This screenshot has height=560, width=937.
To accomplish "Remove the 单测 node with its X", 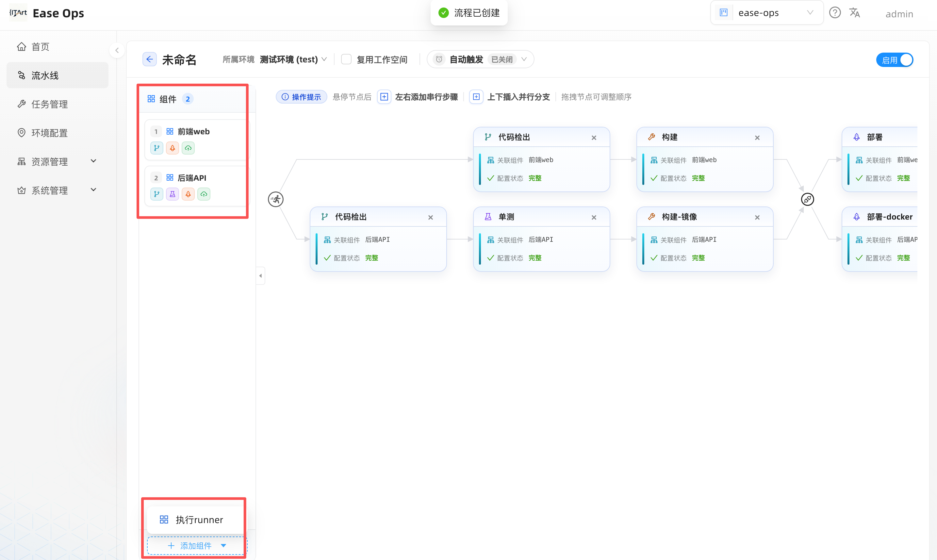I will 594,217.
